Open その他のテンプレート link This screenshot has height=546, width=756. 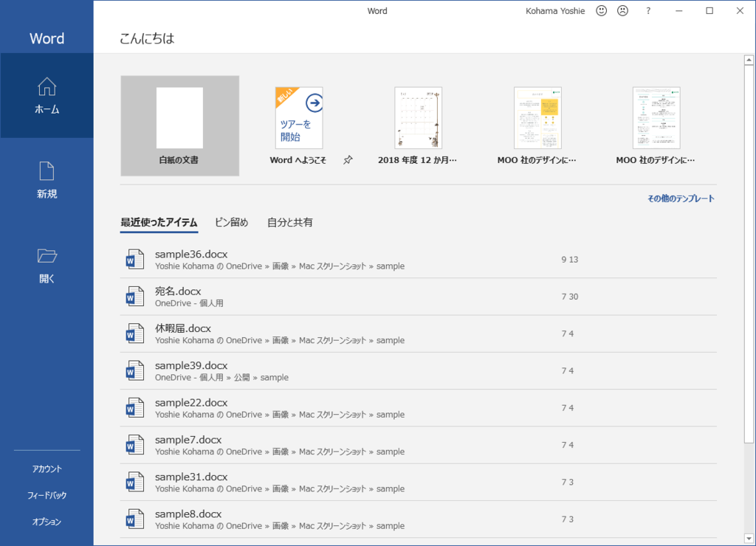coord(681,198)
